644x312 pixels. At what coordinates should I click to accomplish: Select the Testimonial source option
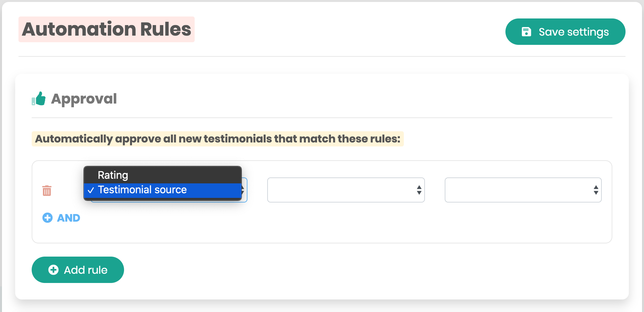[x=142, y=190]
